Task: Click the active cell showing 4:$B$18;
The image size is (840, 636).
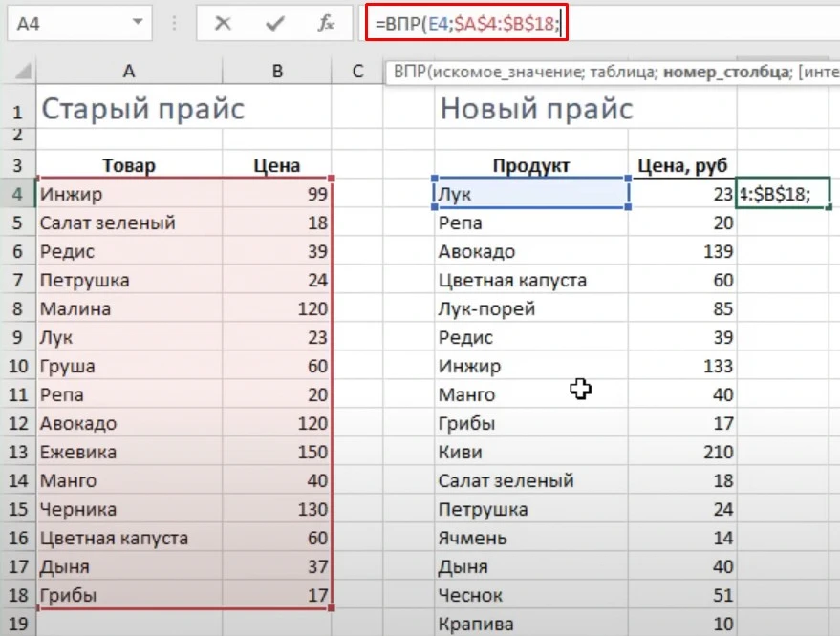Action: (784, 194)
